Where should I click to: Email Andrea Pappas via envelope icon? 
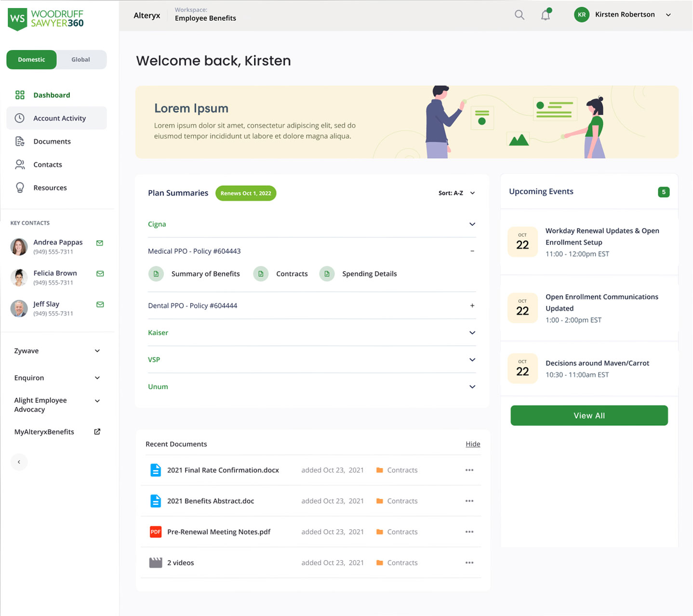(100, 243)
